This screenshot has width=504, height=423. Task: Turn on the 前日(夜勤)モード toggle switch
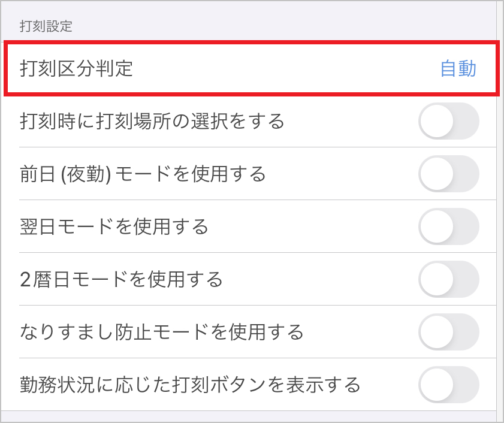[x=449, y=174]
